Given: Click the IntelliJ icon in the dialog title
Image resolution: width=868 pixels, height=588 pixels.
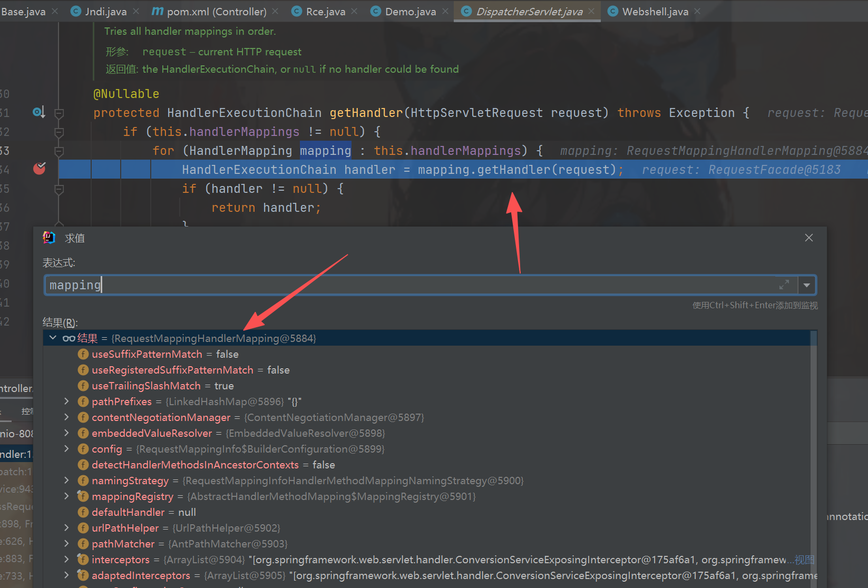Looking at the screenshot, I should tap(49, 238).
